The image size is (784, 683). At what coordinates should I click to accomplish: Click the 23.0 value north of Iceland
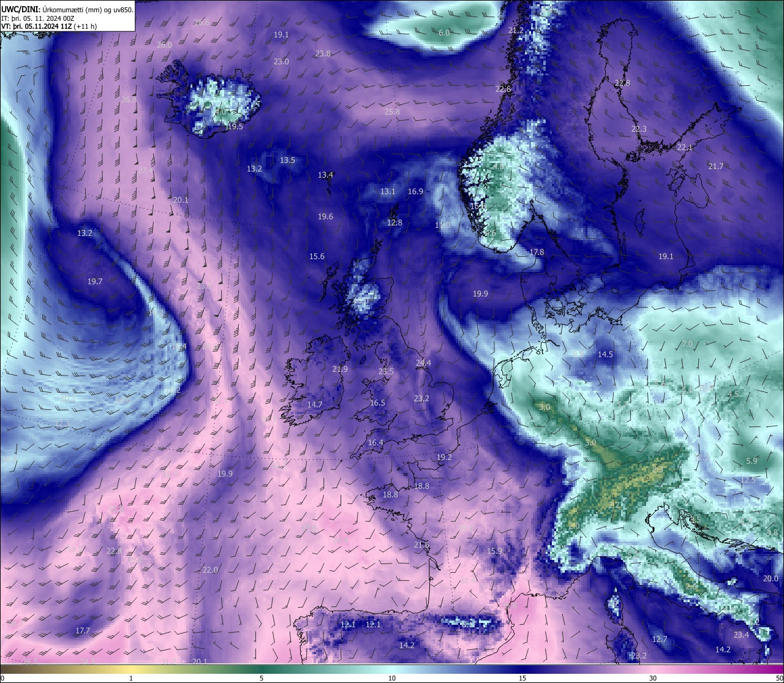click(281, 61)
